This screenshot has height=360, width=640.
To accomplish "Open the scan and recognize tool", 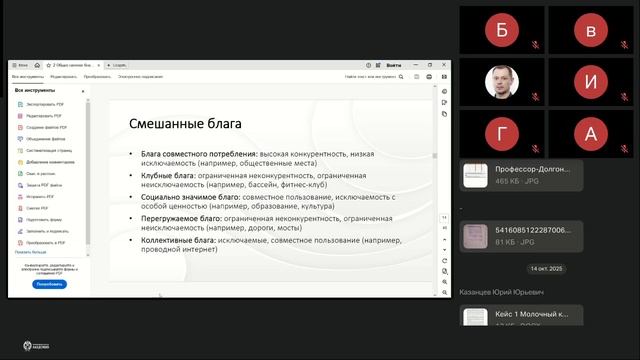I will (36, 173).
